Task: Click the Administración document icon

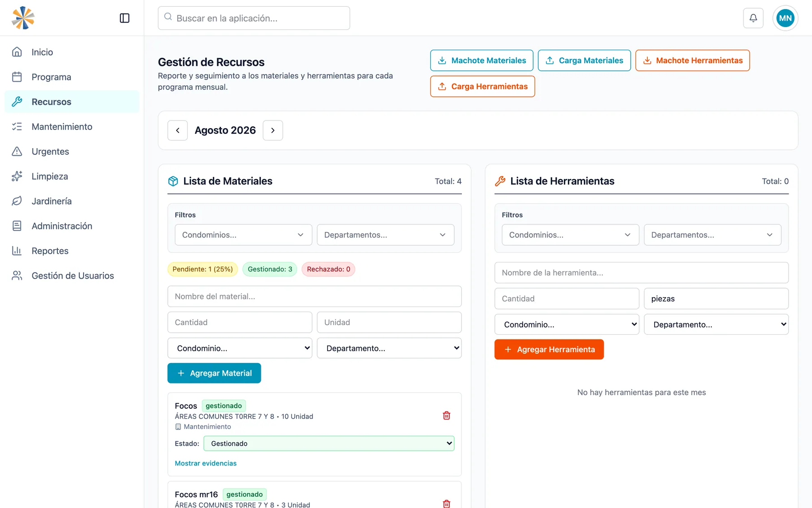Action: 17,226
